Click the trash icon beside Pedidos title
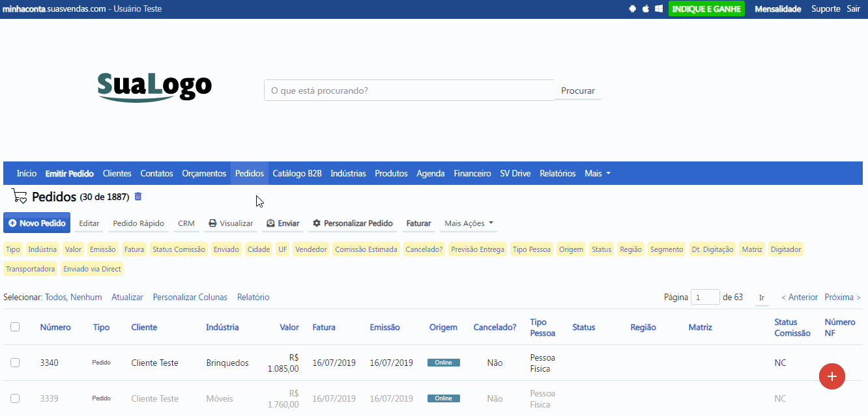The width and height of the screenshot is (868, 416). (137, 197)
